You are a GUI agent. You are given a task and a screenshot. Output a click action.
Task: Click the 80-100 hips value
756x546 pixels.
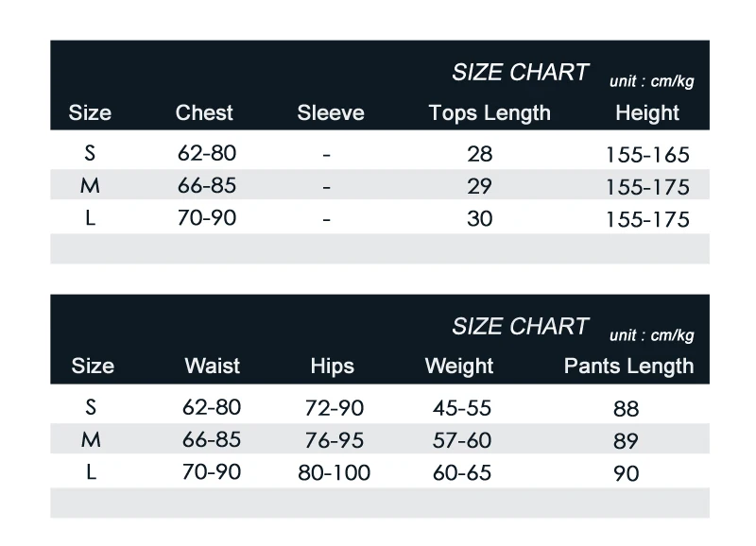[335, 472]
